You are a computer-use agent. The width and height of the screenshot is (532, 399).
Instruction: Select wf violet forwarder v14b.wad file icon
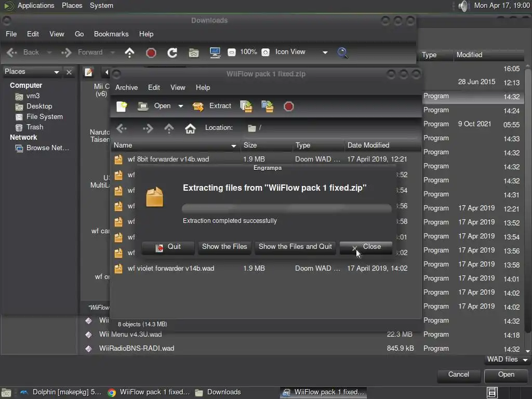coord(118,269)
